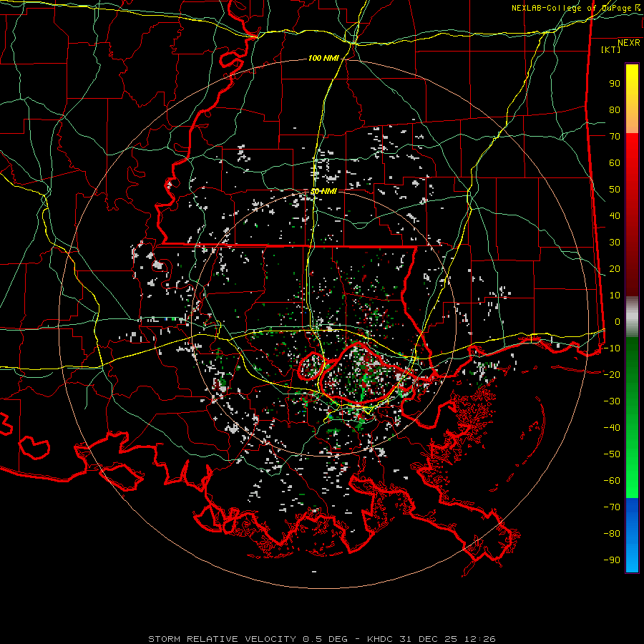Click the '40' value on the velocity scale

tap(615, 216)
